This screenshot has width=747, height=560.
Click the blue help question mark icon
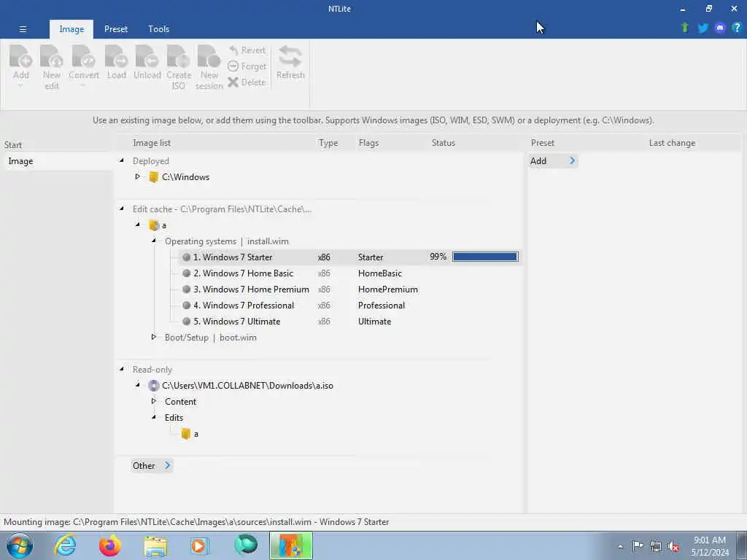click(737, 28)
